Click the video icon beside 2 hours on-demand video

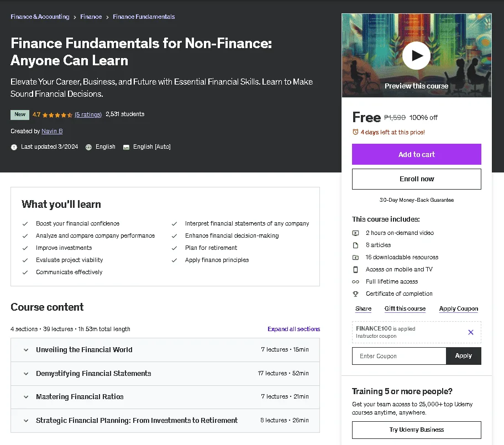coord(355,233)
